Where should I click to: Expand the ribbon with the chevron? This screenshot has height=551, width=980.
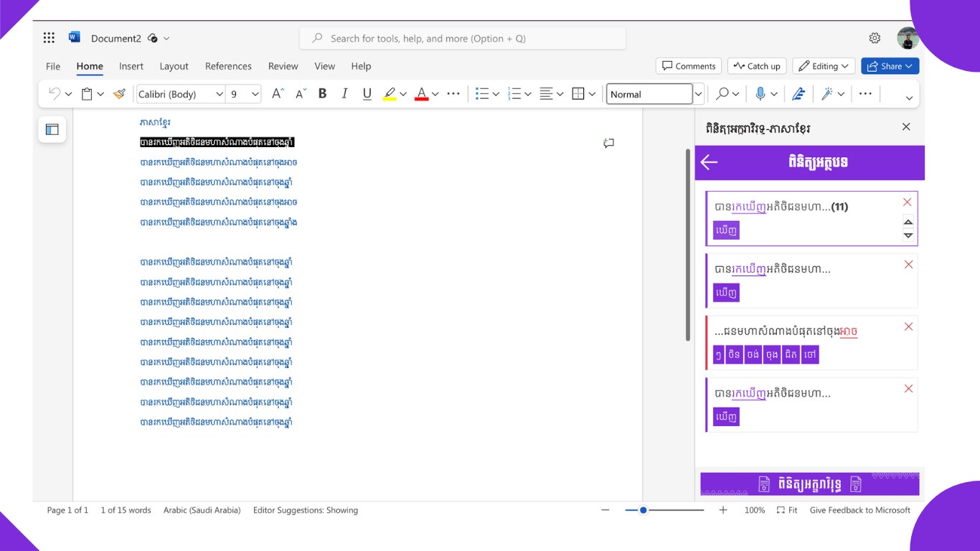(x=909, y=98)
